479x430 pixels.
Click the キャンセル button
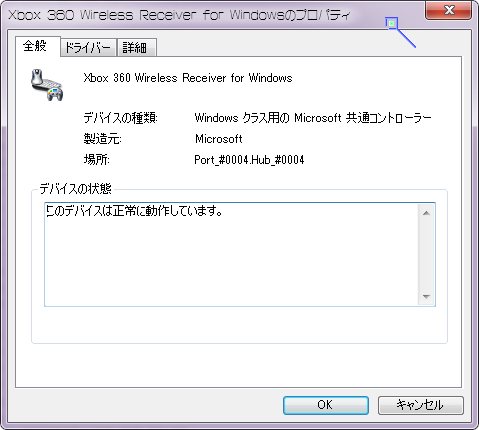(420, 405)
